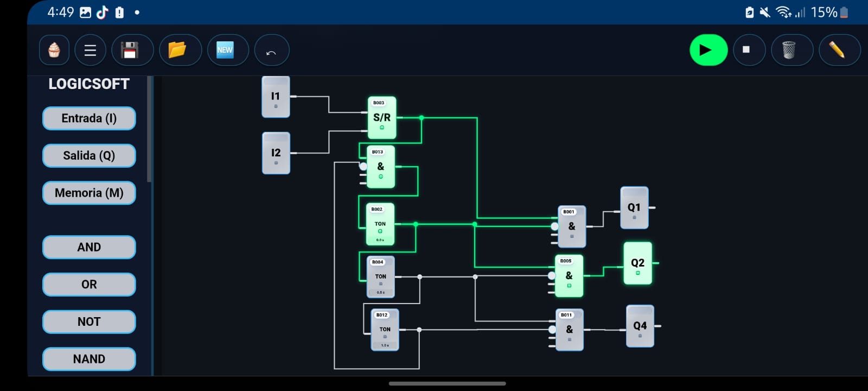Viewport: 868px width, 391px height.
Task: Delete selection using the trash can icon
Action: click(789, 51)
